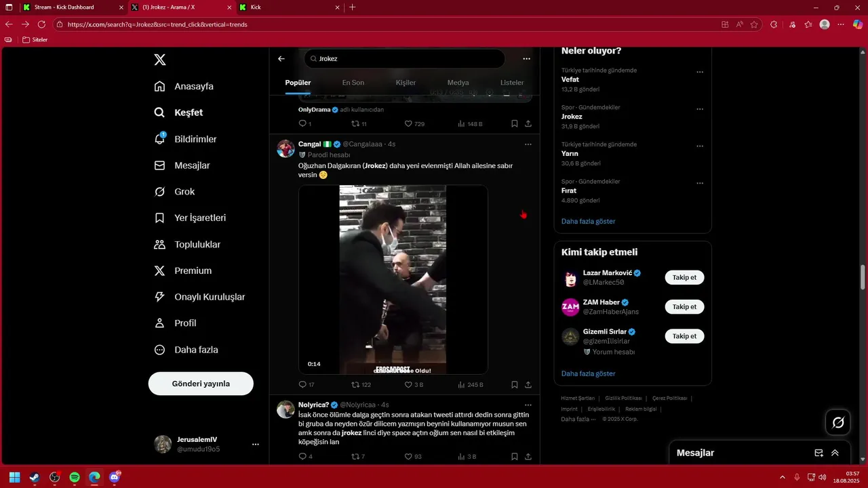The height and width of the screenshot is (488, 868).
Task: Open Vefat trend options dots
Action: 700,72
